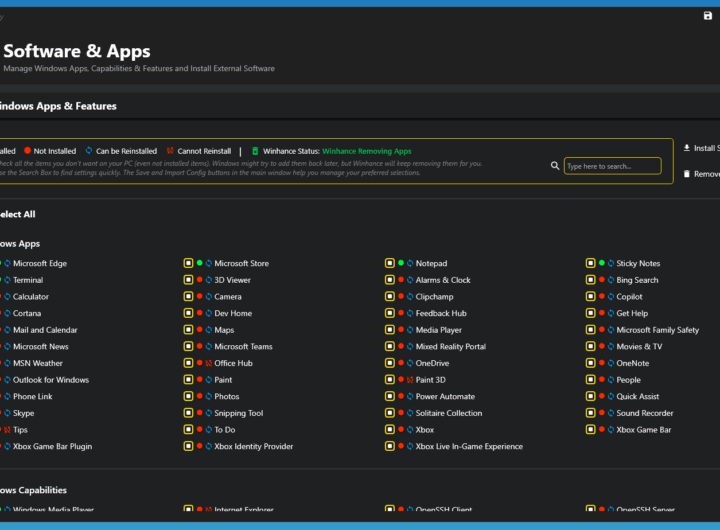Click the red Not Installed legend dot
720x530 pixels.
[28, 150]
